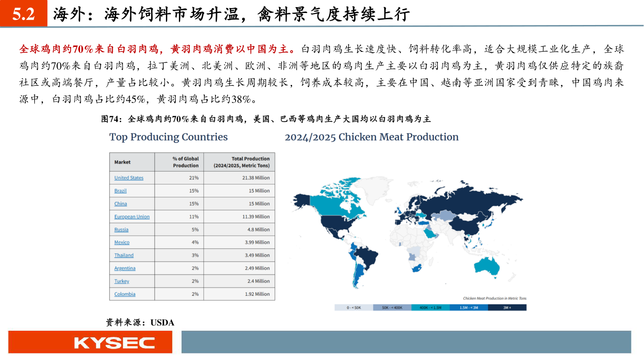This screenshot has width=644, height=362.
Task: Click the "Top Producing Countries" heading
Action: (169, 137)
